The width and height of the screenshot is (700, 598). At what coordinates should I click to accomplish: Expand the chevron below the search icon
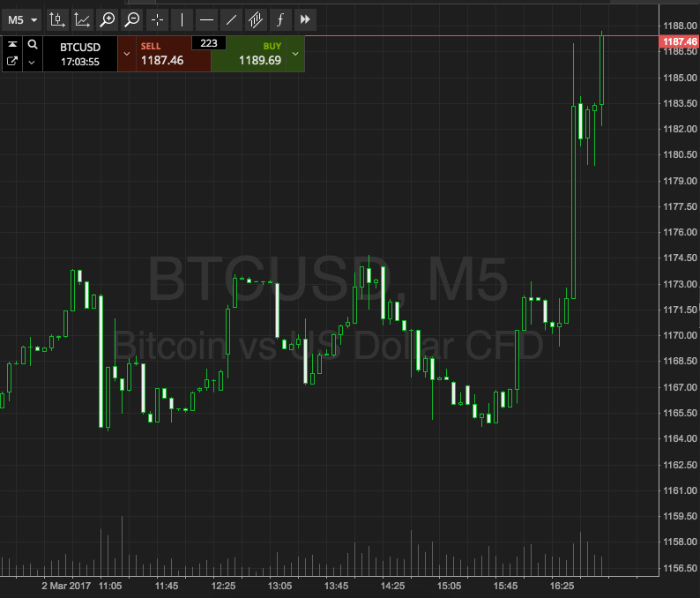click(x=33, y=62)
